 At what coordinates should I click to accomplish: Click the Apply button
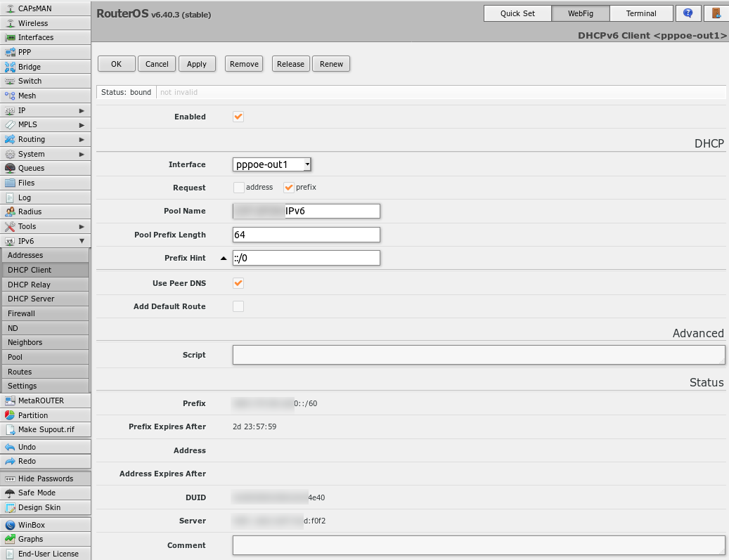pyautogui.click(x=197, y=64)
